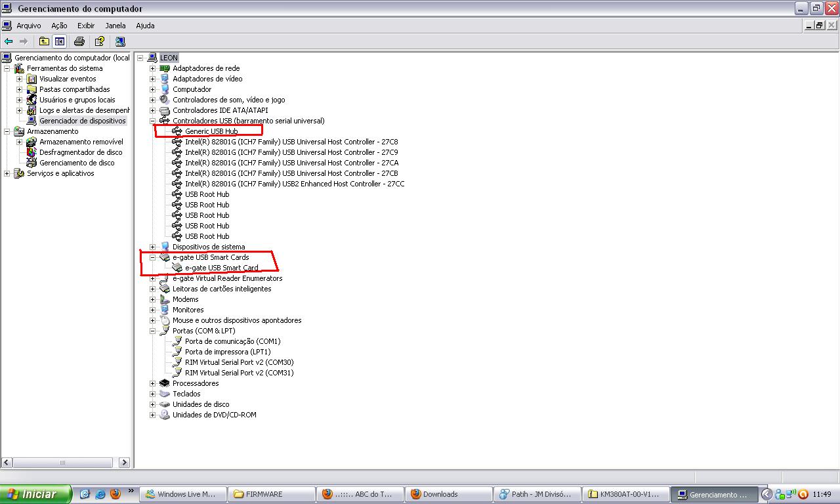Click the left pane horizontal scrollbar thumb

(62, 463)
